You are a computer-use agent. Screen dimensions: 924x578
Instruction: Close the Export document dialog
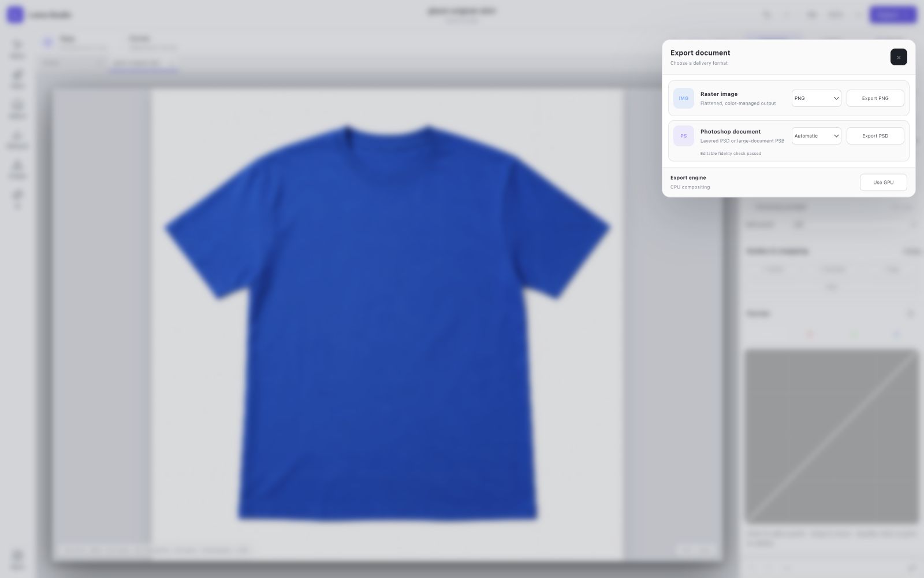pos(899,57)
